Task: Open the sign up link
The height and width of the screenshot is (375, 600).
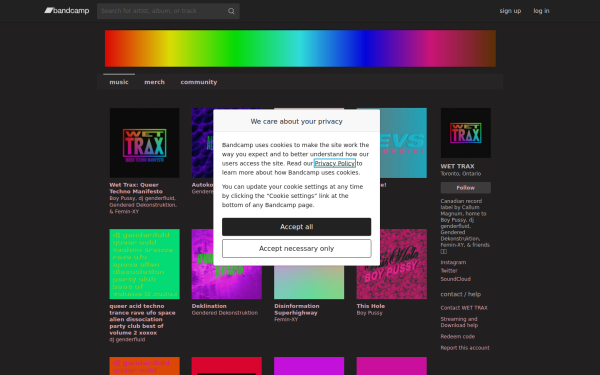Action: tap(510, 11)
